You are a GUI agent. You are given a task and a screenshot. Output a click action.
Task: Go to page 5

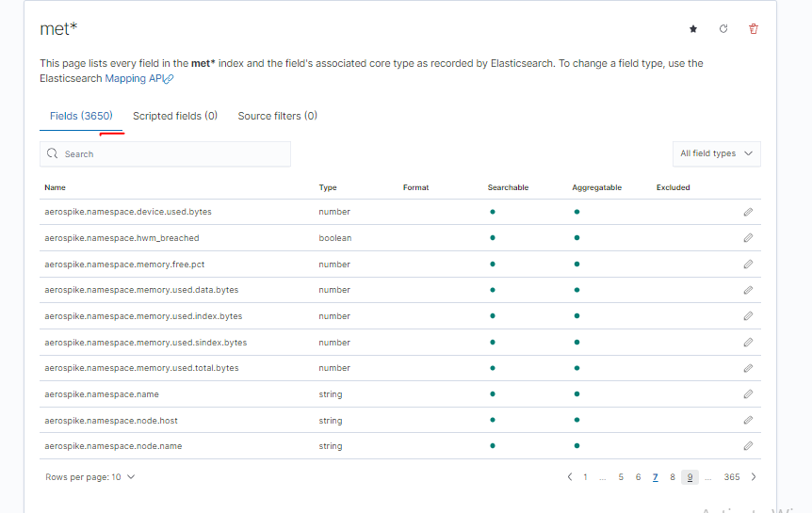tap(621, 477)
